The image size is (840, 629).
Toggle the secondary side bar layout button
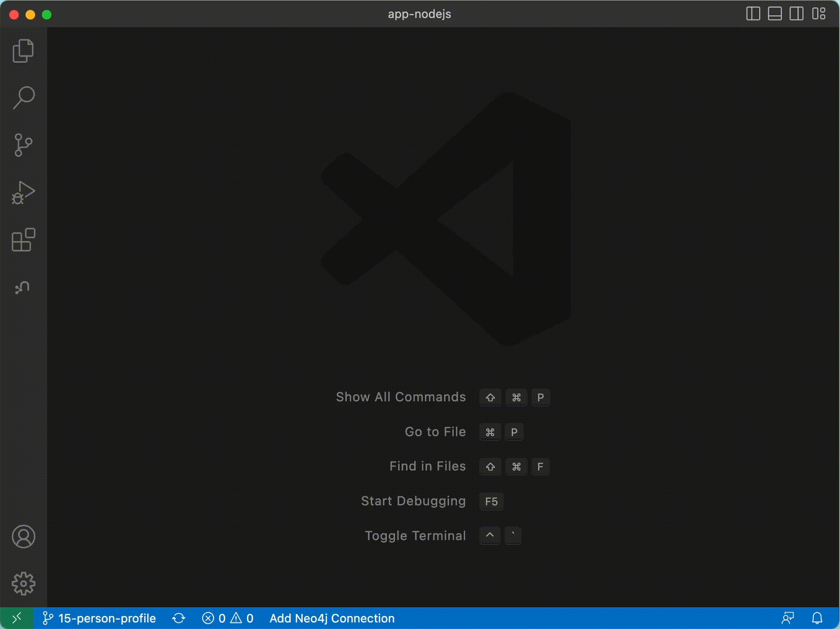click(x=796, y=14)
